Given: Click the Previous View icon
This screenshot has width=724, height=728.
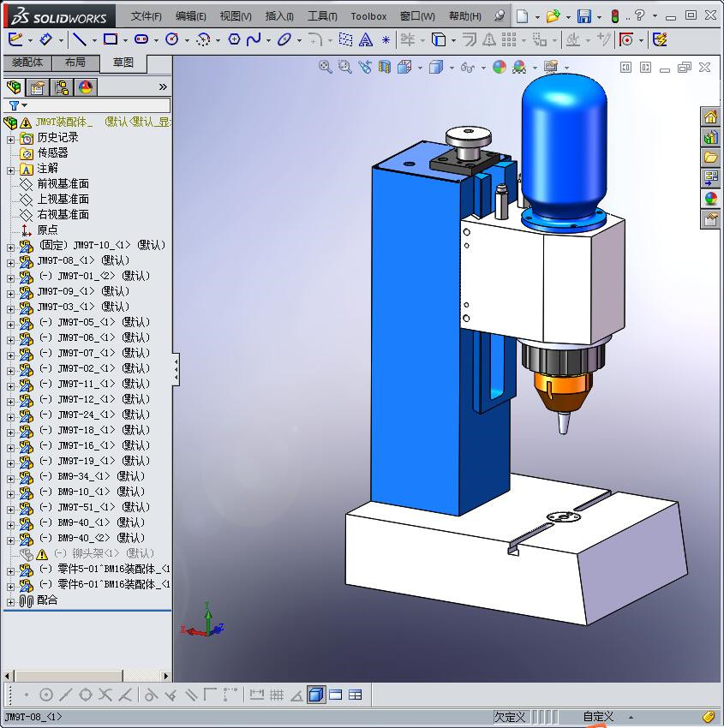Looking at the screenshot, I should tap(365, 68).
